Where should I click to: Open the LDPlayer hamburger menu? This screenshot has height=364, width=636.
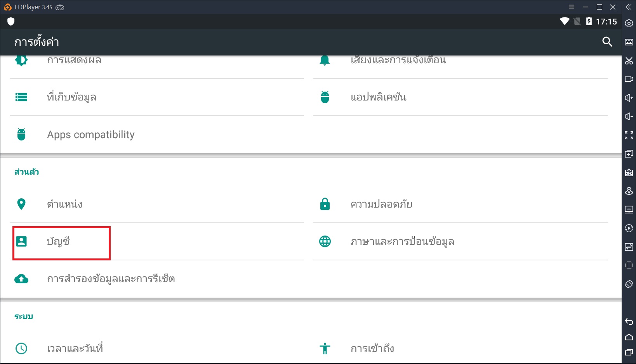pyautogui.click(x=571, y=7)
